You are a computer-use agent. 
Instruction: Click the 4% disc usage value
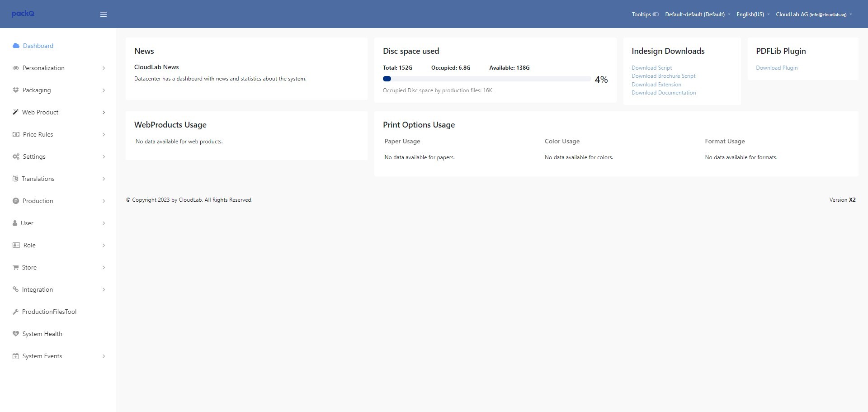(x=601, y=80)
